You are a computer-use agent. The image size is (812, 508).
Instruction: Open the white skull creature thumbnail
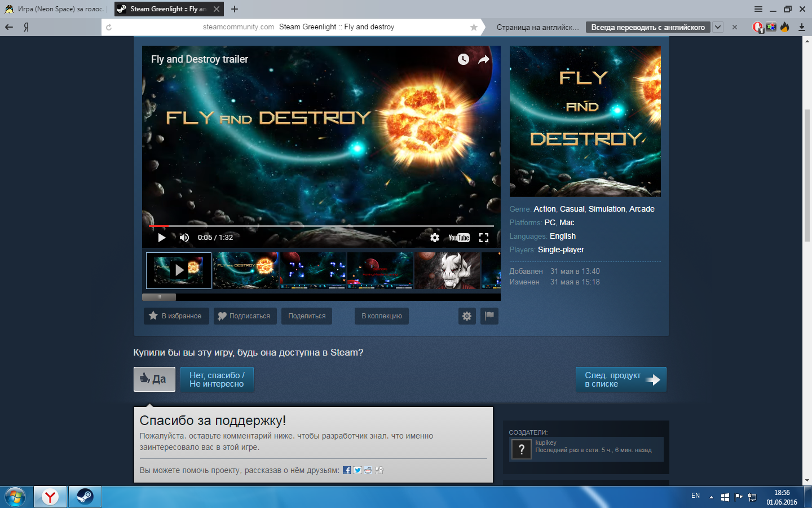(x=447, y=270)
